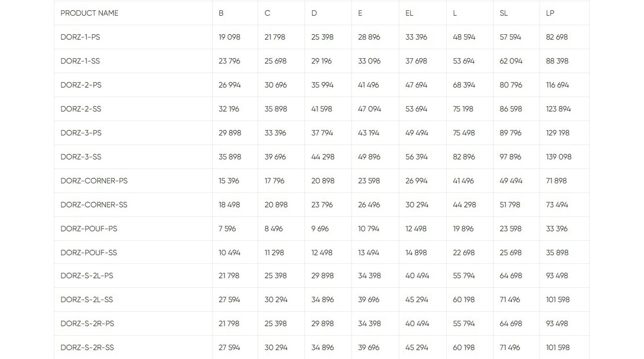
Task: Select the DORZ-1-SS product row label
Action: coord(80,61)
